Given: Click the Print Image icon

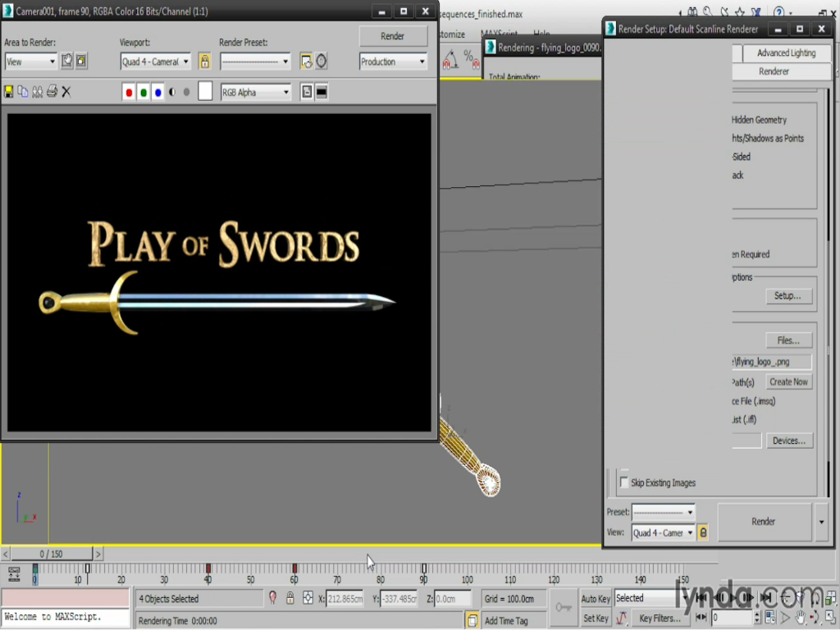Looking at the screenshot, I should (x=52, y=92).
